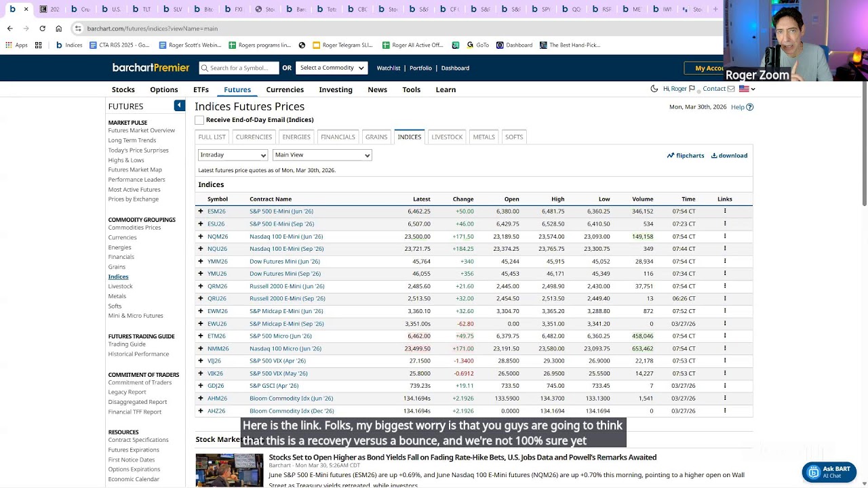Open the news article thumbnail image
Image resolution: width=868 pixels, height=488 pixels.
click(229, 470)
